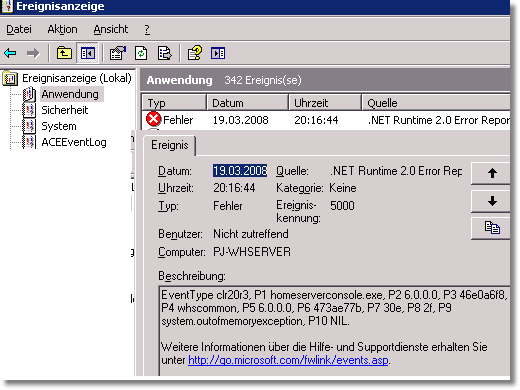
Task: Export list toolbar icon
Action: click(165, 53)
